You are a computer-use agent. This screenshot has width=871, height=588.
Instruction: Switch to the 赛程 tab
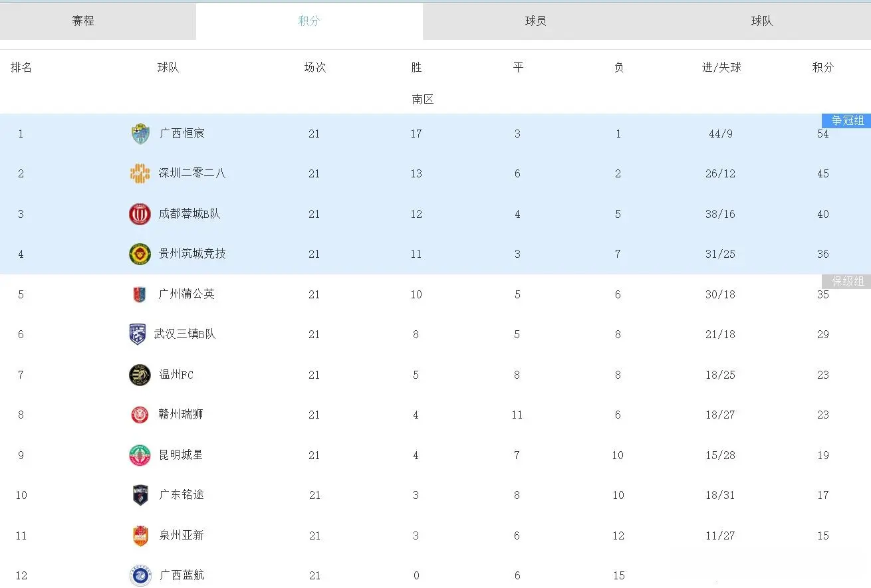(x=83, y=21)
